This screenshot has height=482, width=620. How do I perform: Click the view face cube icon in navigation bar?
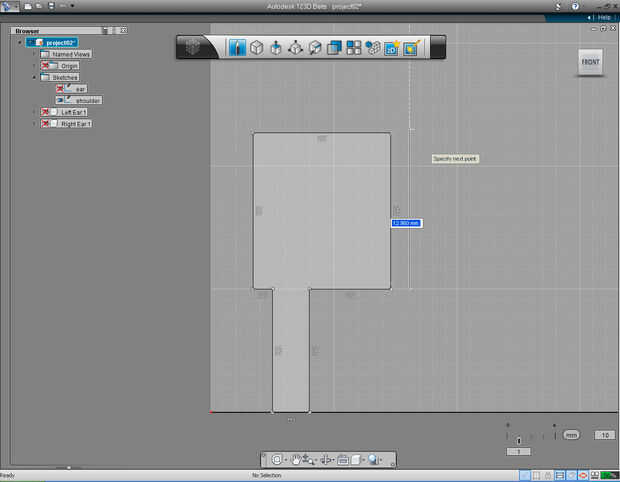click(356, 459)
